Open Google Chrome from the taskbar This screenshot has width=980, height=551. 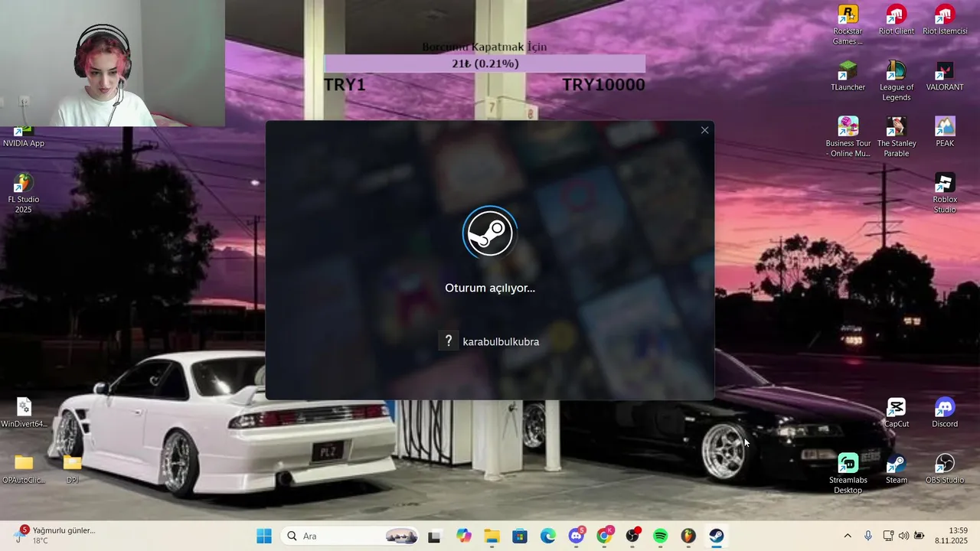pyautogui.click(x=605, y=536)
